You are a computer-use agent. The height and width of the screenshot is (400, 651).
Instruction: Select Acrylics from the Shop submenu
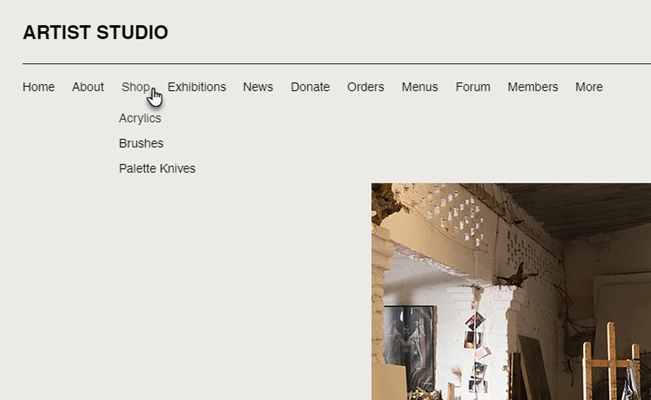pos(140,118)
